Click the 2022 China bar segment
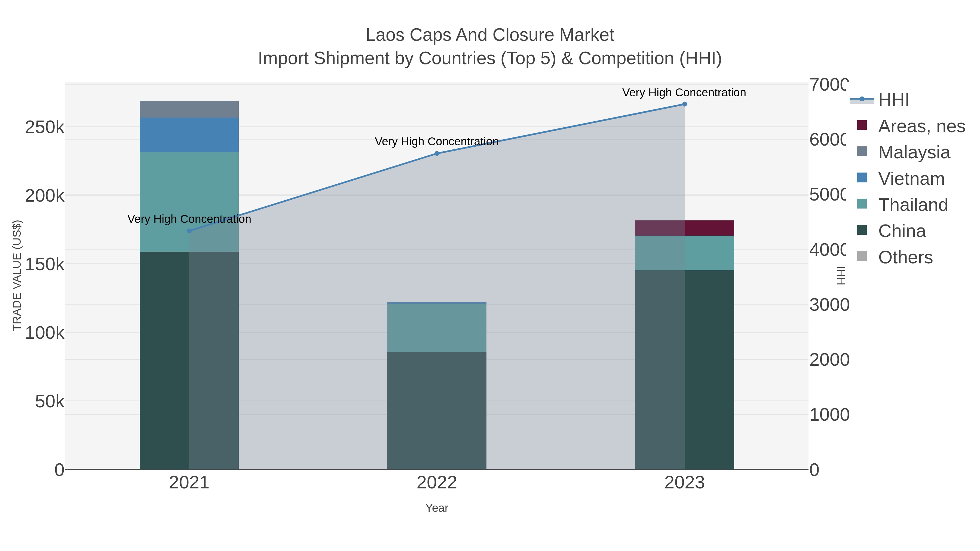The width and height of the screenshot is (980, 551). (437, 411)
